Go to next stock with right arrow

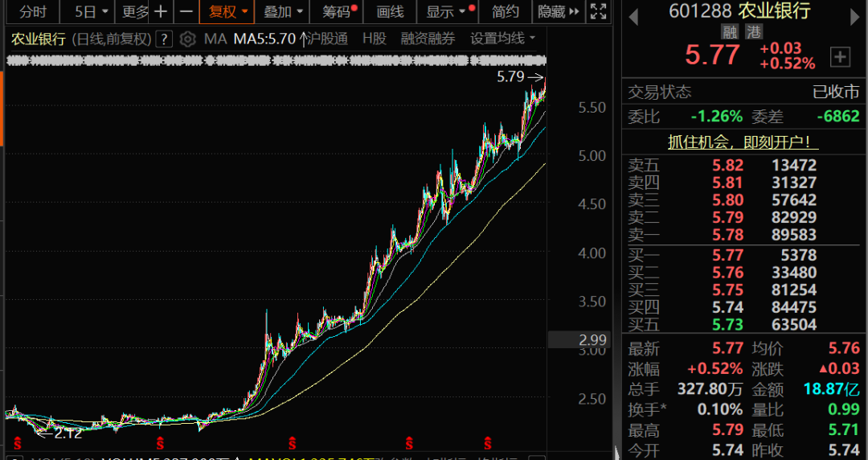[x=855, y=17]
